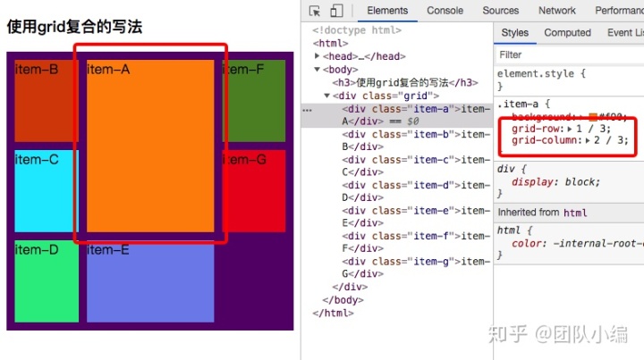The width and height of the screenshot is (644, 360).
Task: Click the green item-D grid box
Action: tap(47, 281)
